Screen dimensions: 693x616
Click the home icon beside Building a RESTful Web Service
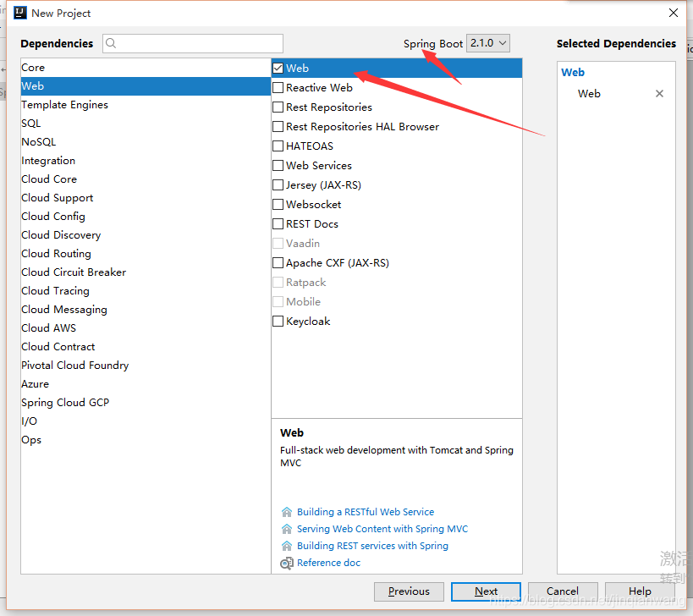(x=286, y=512)
